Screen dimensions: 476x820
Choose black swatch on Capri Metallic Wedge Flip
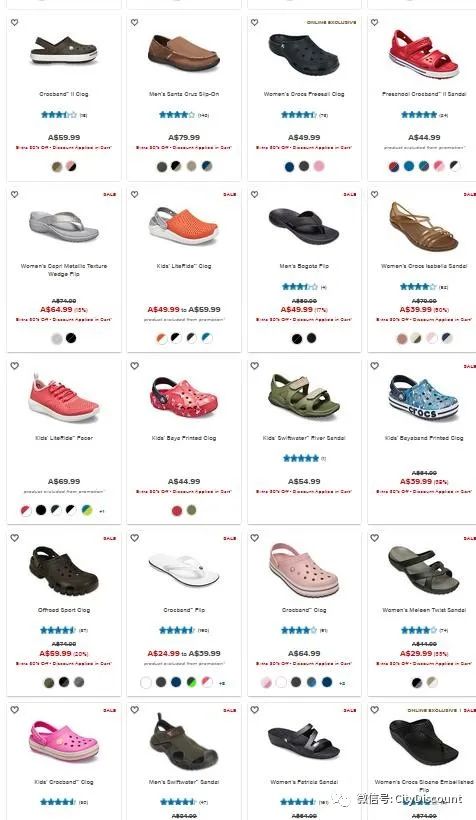pos(71,338)
